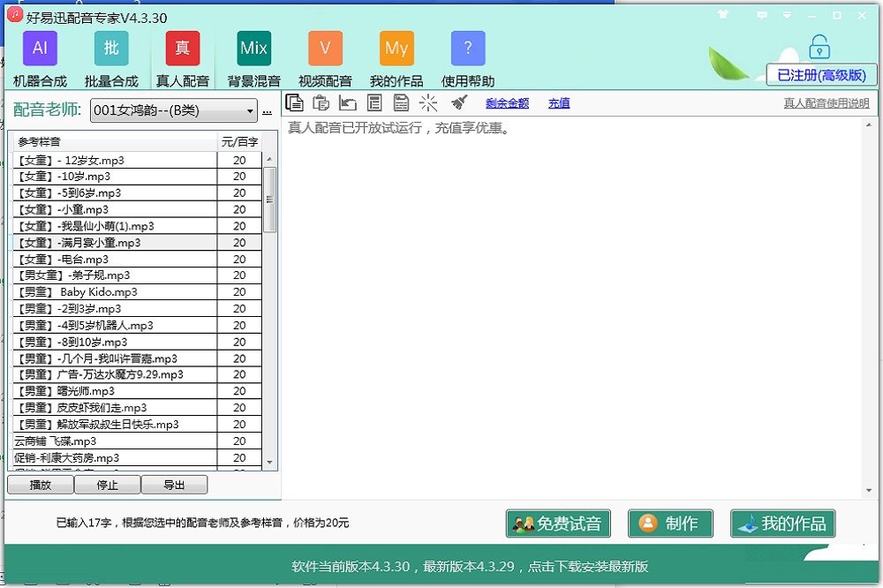Open the 使用帮助 help tab
883x588 pixels.
[468, 60]
